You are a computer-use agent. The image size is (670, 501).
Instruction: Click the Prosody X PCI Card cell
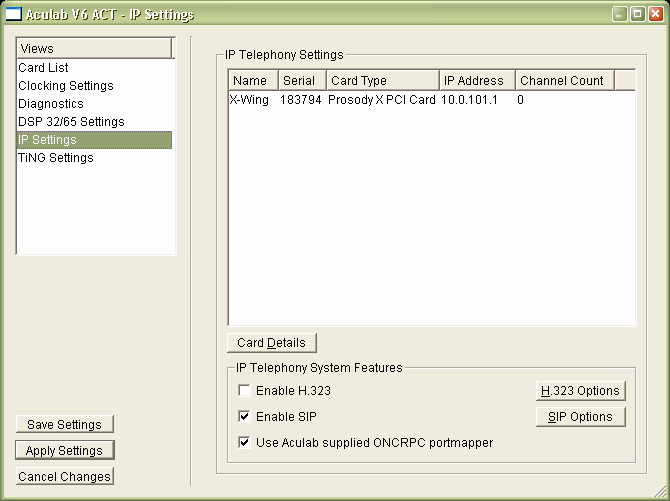(x=382, y=100)
